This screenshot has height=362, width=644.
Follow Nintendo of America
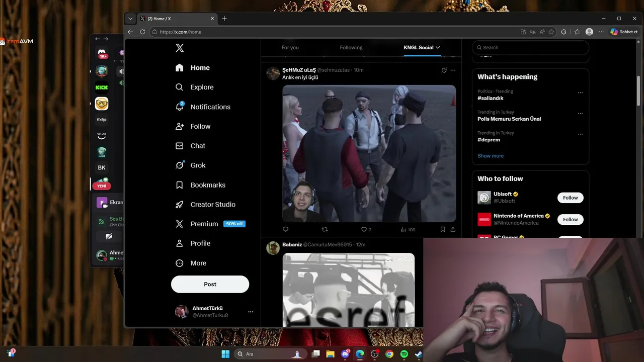tap(570, 219)
